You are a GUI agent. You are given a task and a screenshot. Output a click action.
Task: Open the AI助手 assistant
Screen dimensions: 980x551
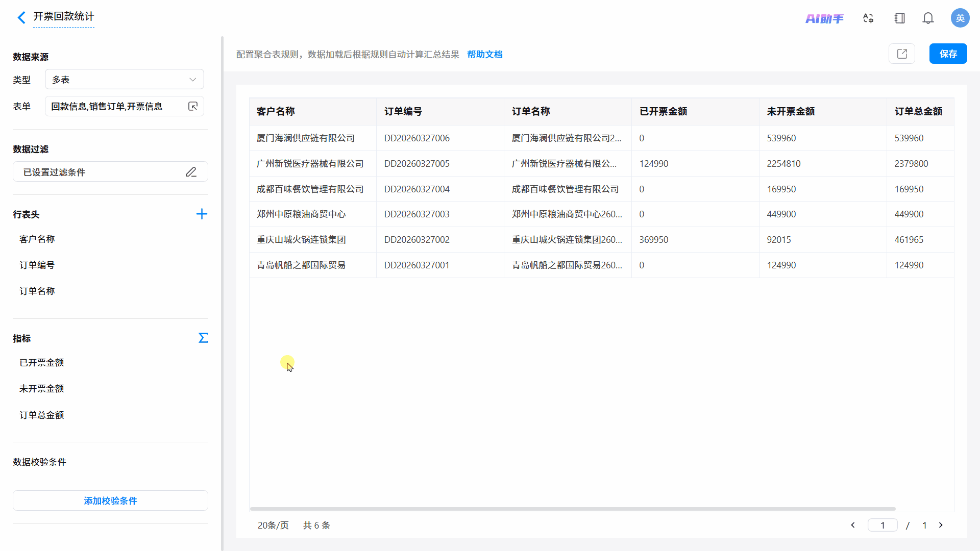click(824, 18)
